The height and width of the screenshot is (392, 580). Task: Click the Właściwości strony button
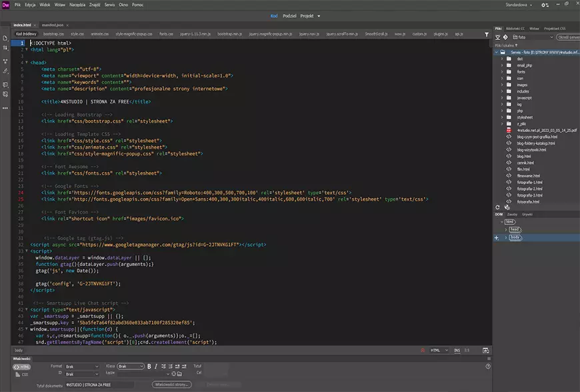pos(171,385)
